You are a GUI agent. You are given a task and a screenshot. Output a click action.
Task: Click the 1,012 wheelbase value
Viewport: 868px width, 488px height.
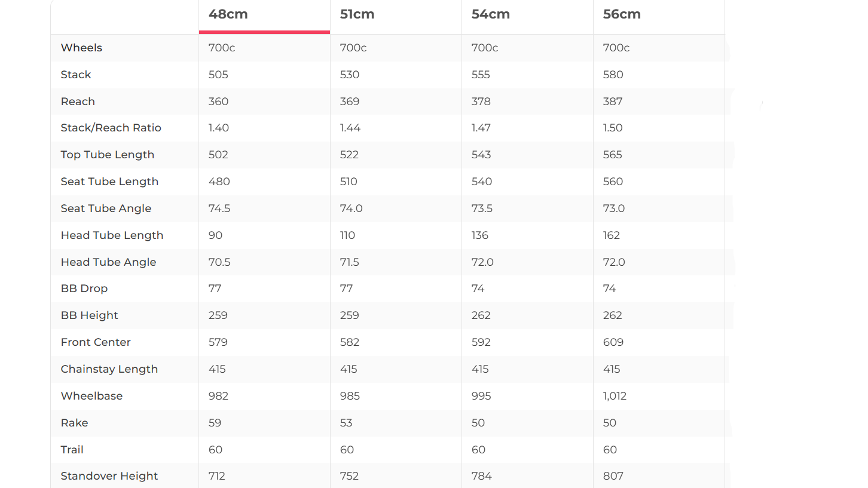[x=615, y=396]
